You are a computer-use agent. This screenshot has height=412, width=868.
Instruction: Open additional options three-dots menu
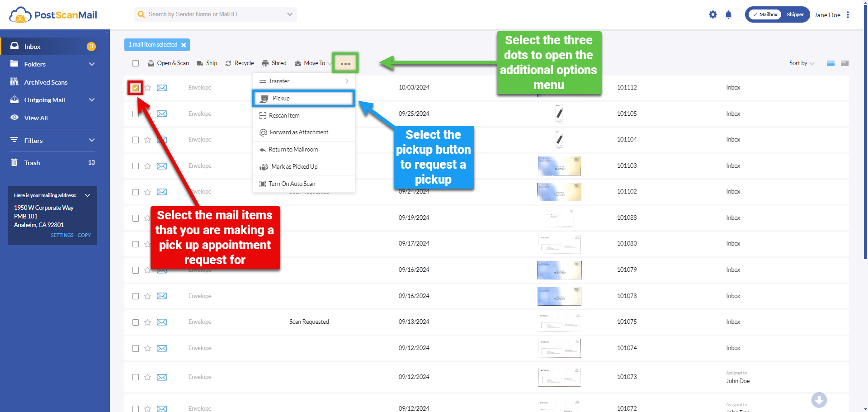(346, 63)
